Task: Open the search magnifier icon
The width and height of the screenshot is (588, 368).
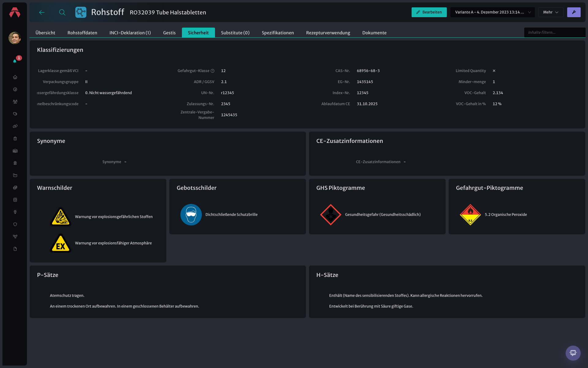Action: (x=62, y=12)
